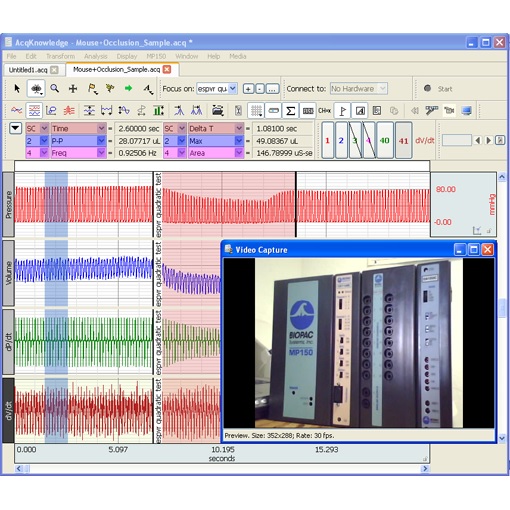Click the next arrow beside channel label field
The width and height of the screenshot is (510, 510).
point(489,140)
